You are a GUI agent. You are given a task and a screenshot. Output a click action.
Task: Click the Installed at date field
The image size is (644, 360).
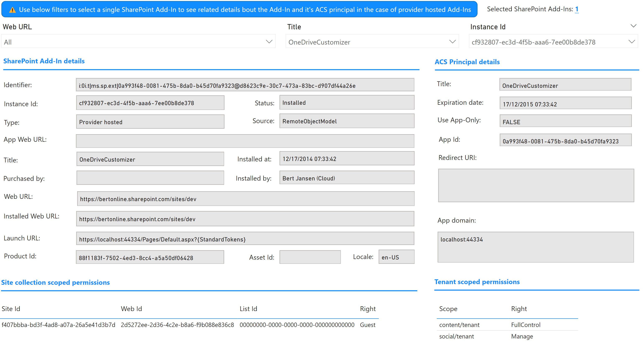click(x=347, y=158)
